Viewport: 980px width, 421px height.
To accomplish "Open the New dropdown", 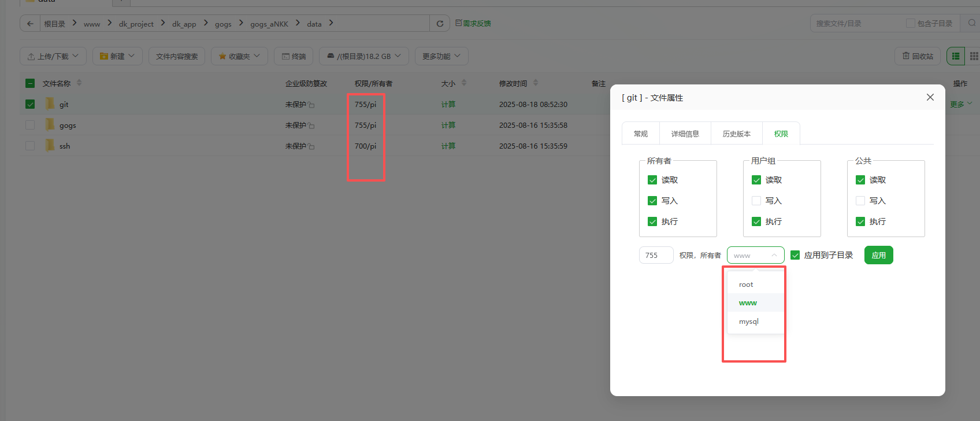I will (117, 56).
